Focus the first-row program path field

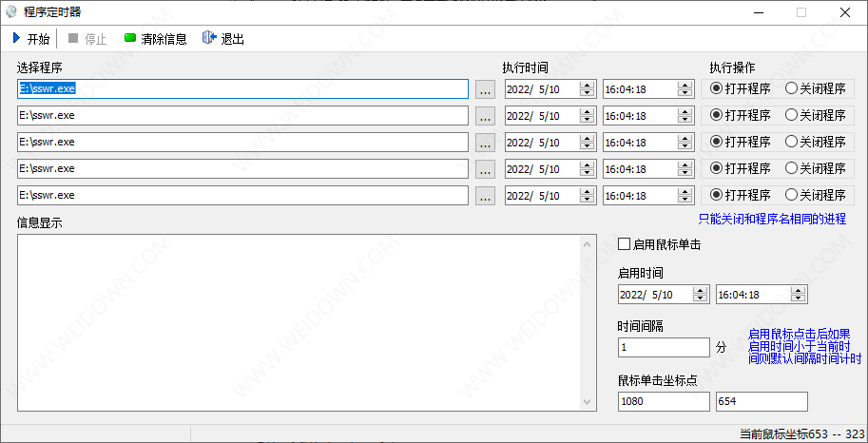click(x=243, y=88)
